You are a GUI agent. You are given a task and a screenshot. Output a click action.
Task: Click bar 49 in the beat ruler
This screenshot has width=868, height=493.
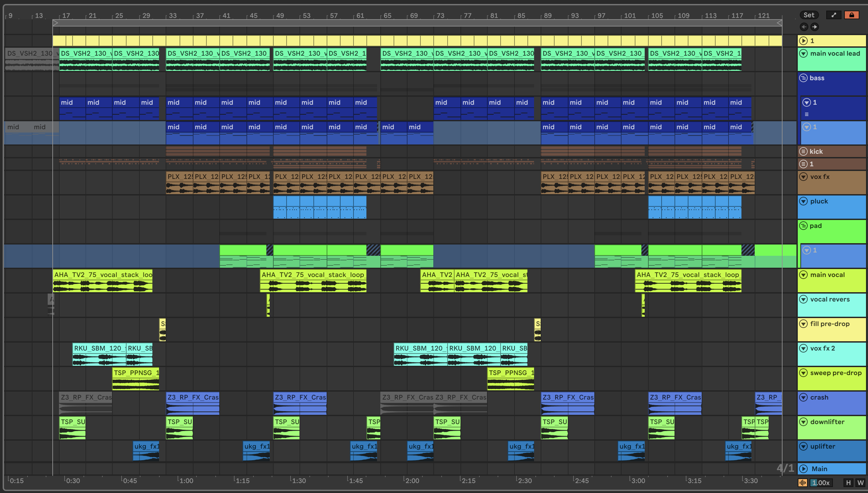point(280,16)
